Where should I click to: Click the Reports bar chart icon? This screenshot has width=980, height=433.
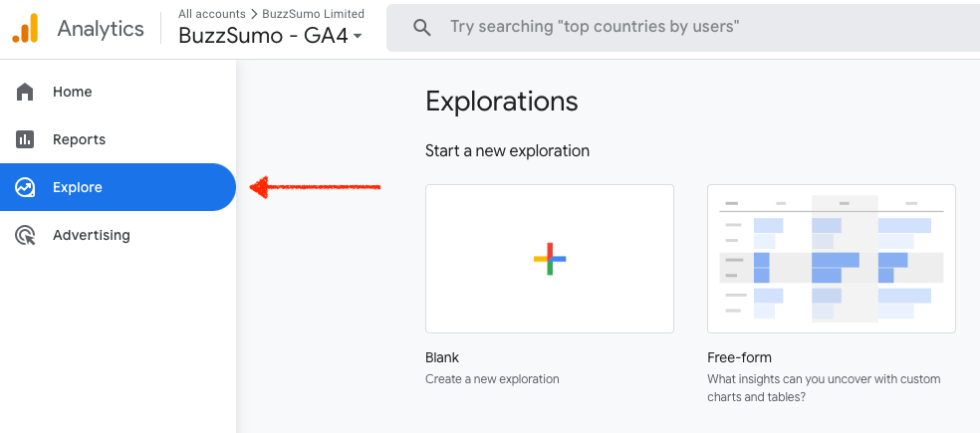point(25,139)
